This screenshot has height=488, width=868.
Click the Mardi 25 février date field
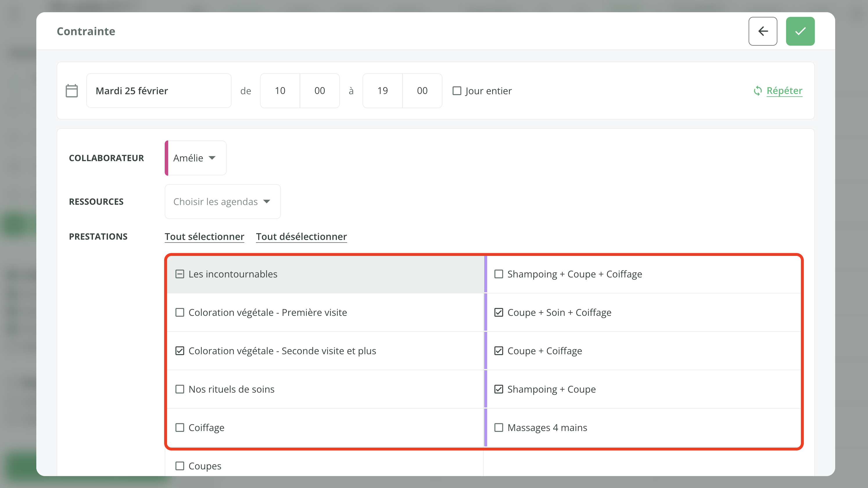coord(158,91)
